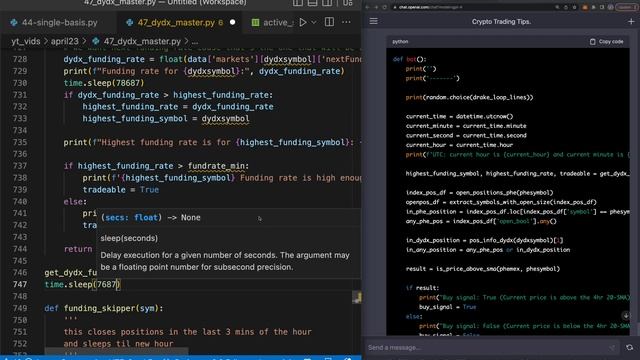Click line number 747 in the gutter

tap(20, 284)
